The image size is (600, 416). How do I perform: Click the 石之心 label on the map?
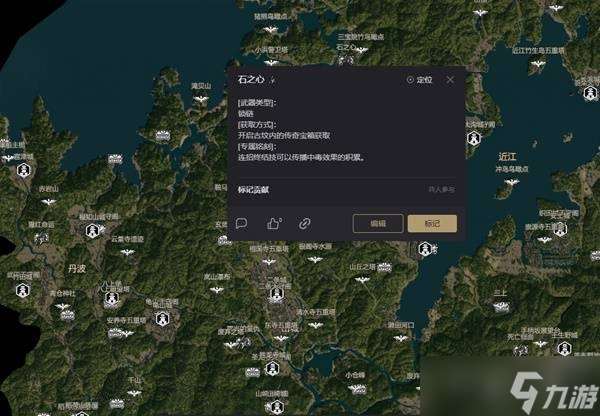tap(345, 47)
